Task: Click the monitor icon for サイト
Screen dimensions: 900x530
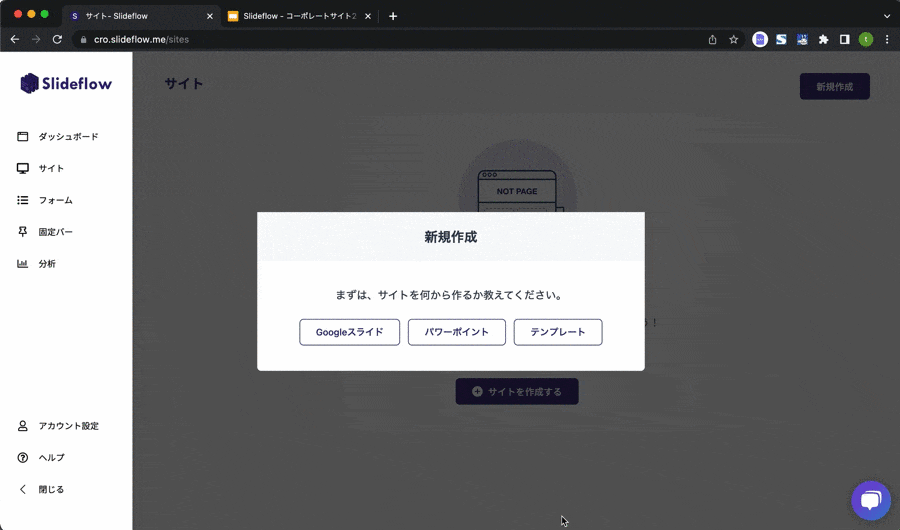Action: click(22, 168)
